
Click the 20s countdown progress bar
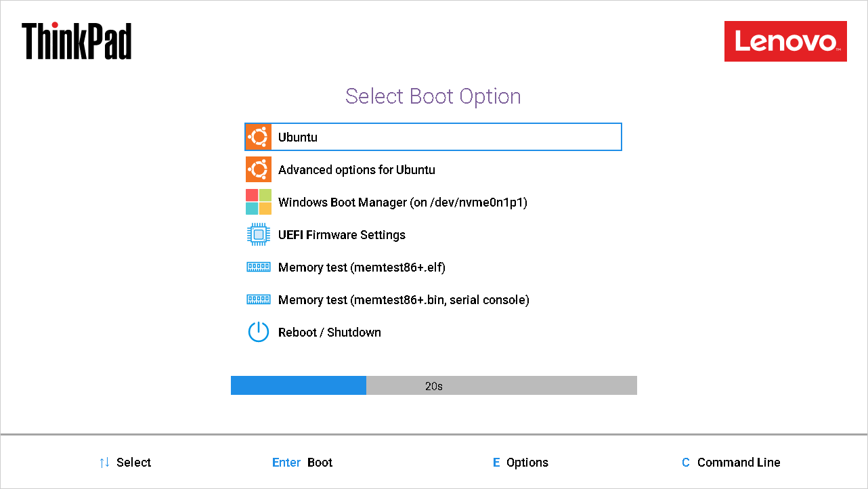point(434,385)
